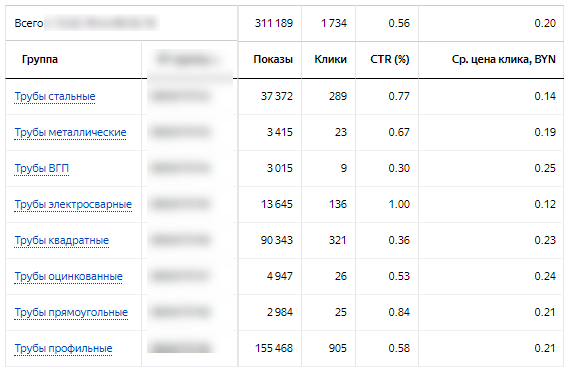571x372 pixels.
Task: Open the Трубы прямоугольные group link
Action: point(71,313)
